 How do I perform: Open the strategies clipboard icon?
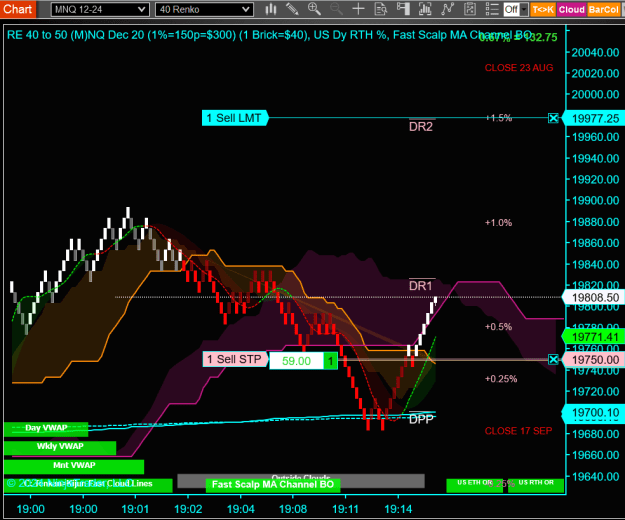pos(470,9)
